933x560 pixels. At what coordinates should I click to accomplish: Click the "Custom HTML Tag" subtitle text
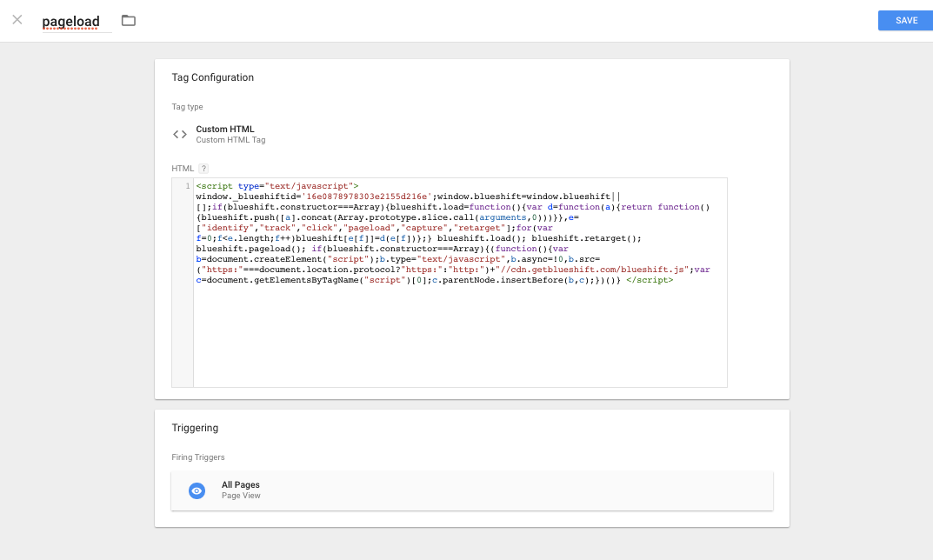[x=230, y=140]
